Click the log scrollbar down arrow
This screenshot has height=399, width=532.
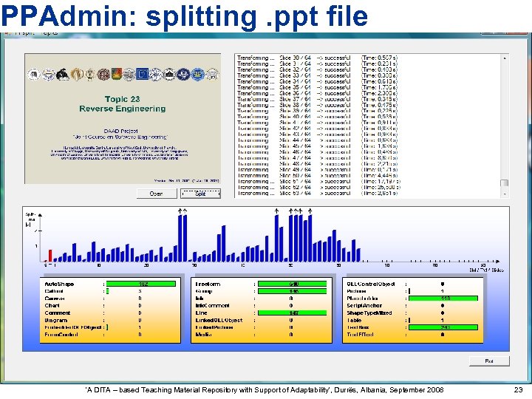click(x=505, y=194)
